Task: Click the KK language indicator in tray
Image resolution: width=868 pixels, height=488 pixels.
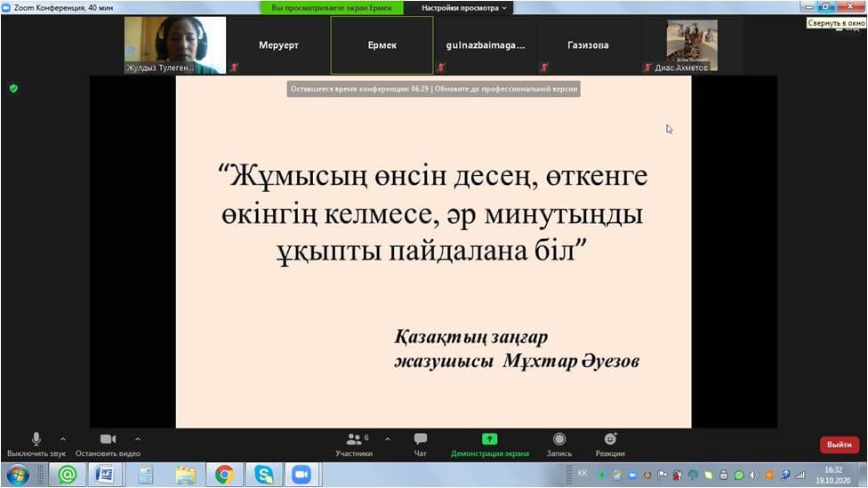Action: click(583, 473)
